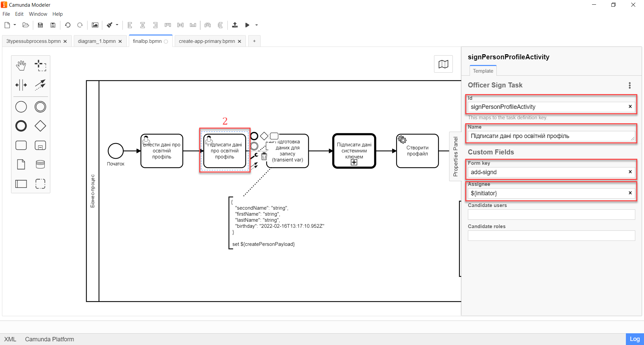Align elements left
Screen dimensions: 644x345
click(x=130, y=25)
